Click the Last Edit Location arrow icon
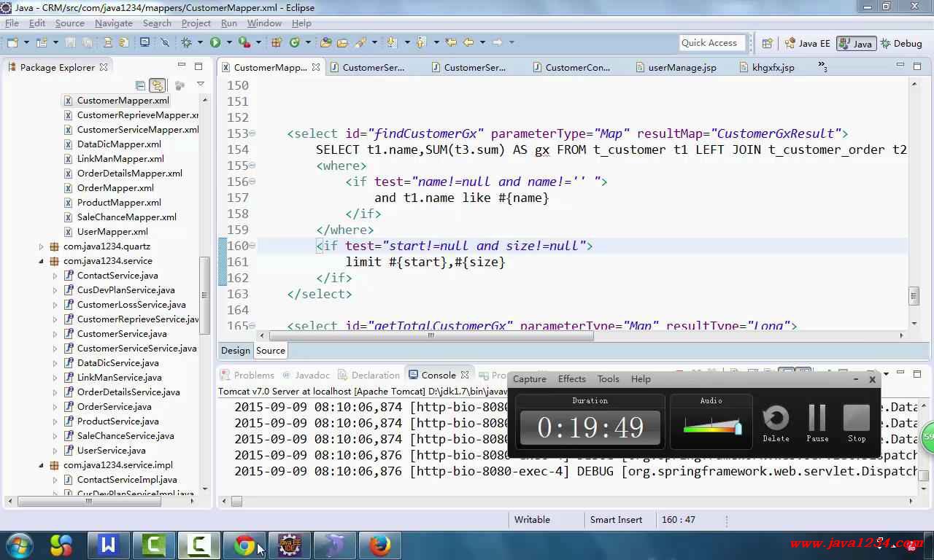Viewport: 934px width, 560px height. coord(451,42)
